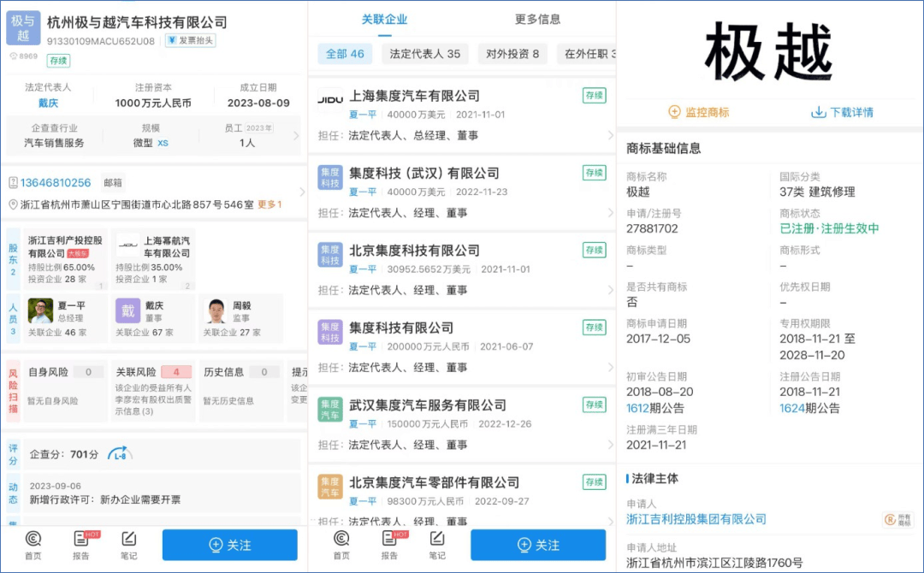Click 北京集度科技有限公司 logo icon
This screenshot has height=573, width=924.
pos(330,254)
